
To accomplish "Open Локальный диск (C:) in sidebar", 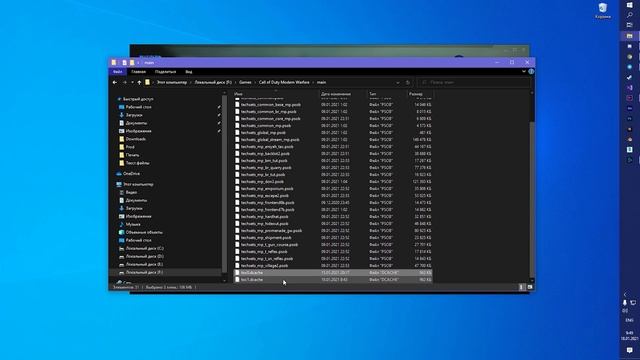I will pos(144,248).
